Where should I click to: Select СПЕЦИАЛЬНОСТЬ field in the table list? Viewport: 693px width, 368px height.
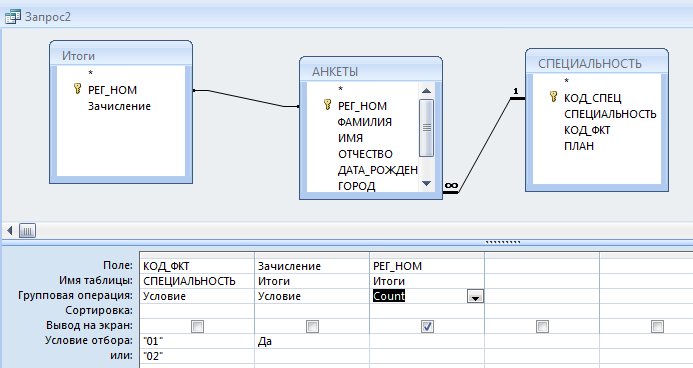click(610, 114)
